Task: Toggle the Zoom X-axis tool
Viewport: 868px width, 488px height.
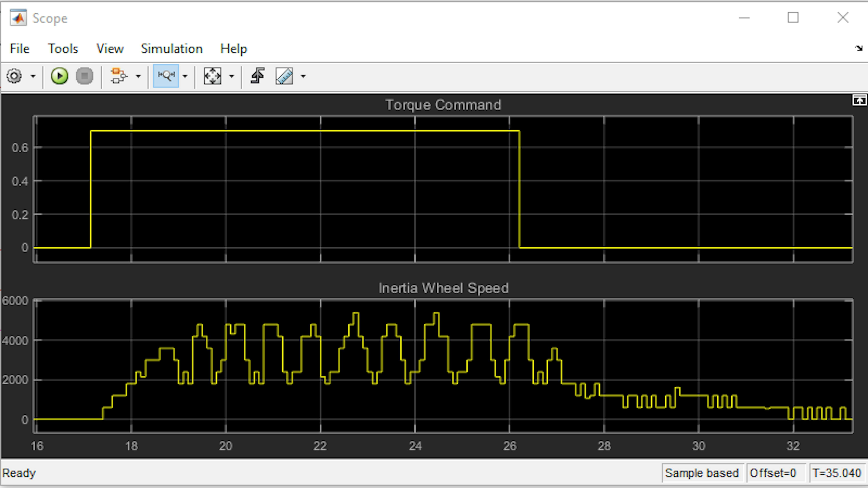Action: pyautogui.click(x=166, y=76)
